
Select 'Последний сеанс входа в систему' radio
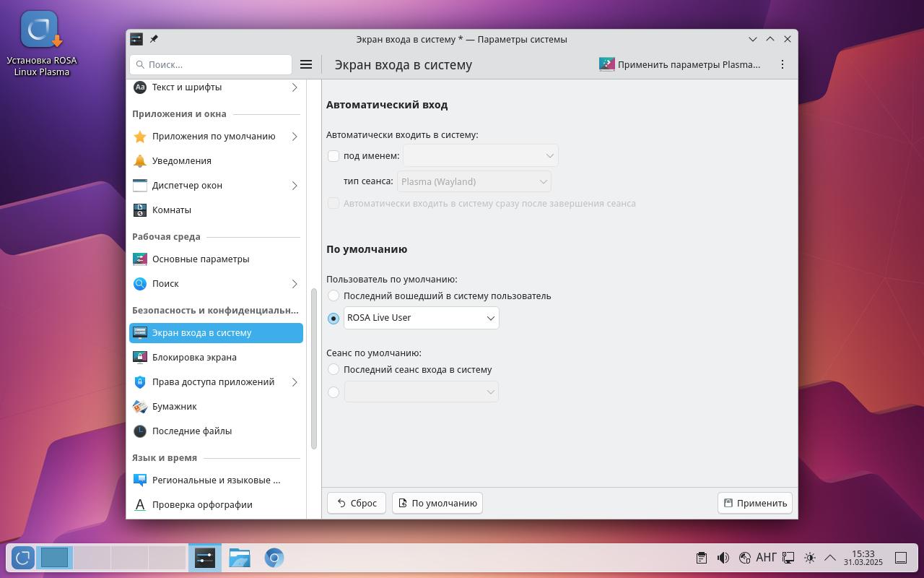tap(334, 369)
